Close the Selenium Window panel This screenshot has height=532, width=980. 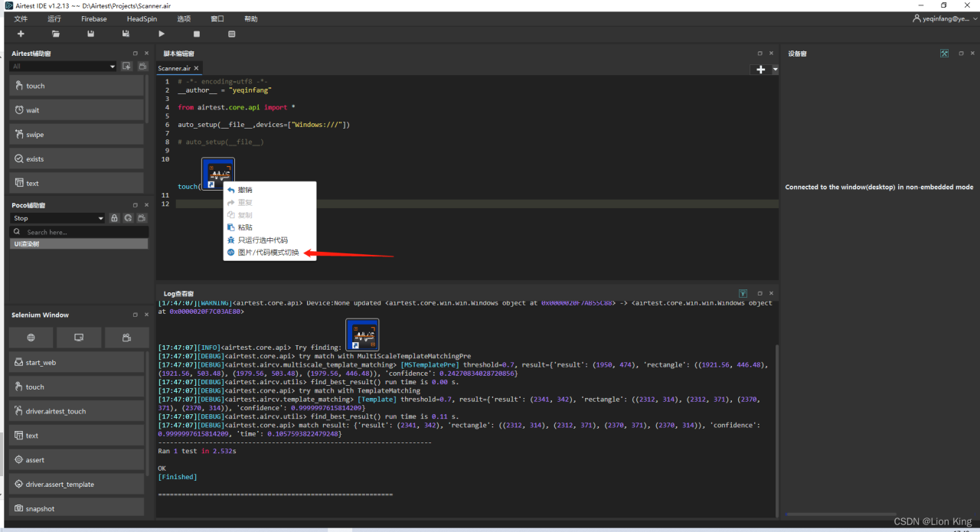coord(146,315)
